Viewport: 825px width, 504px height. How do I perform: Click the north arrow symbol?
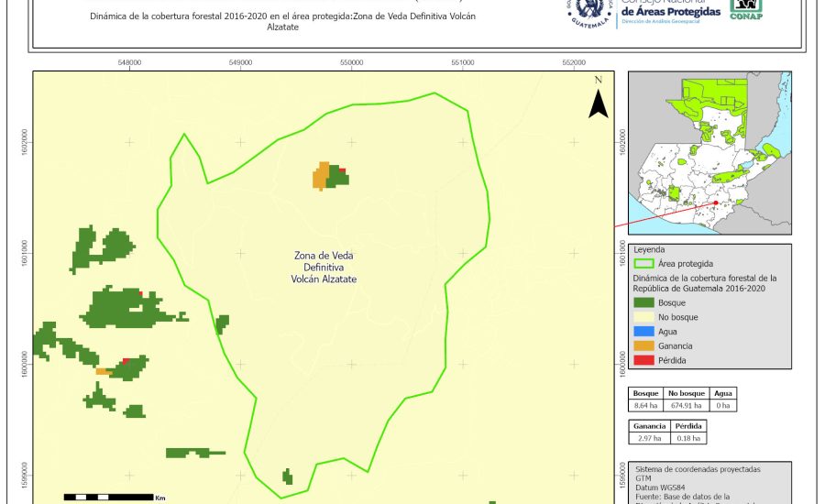598,100
